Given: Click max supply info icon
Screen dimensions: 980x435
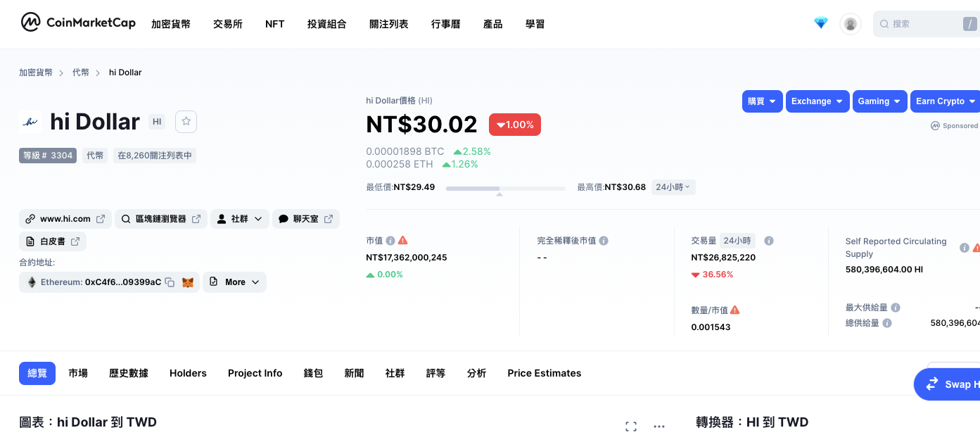Looking at the screenshot, I should pyautogui.click(x=896, y=308).
